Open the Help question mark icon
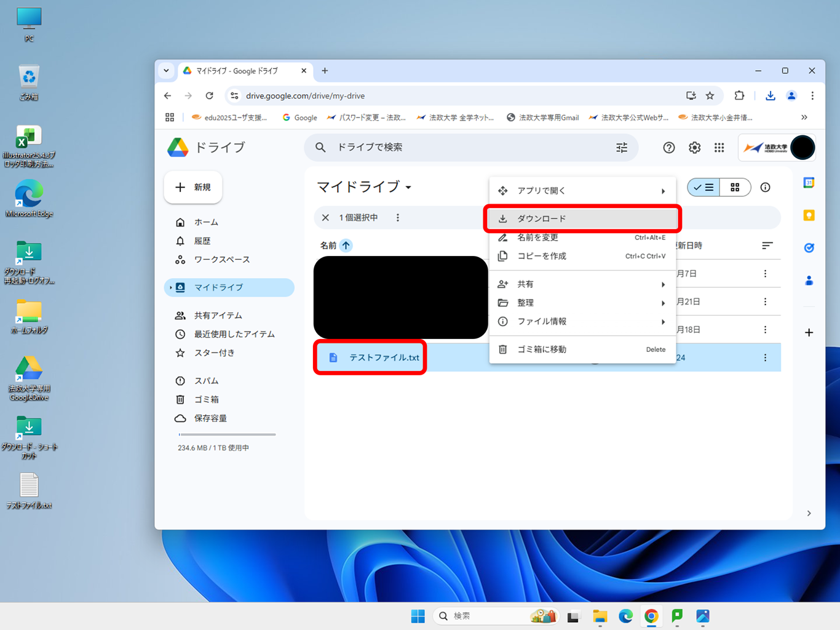Image resolution: width=840 pixels, height=630 pixels. [669, 148]
